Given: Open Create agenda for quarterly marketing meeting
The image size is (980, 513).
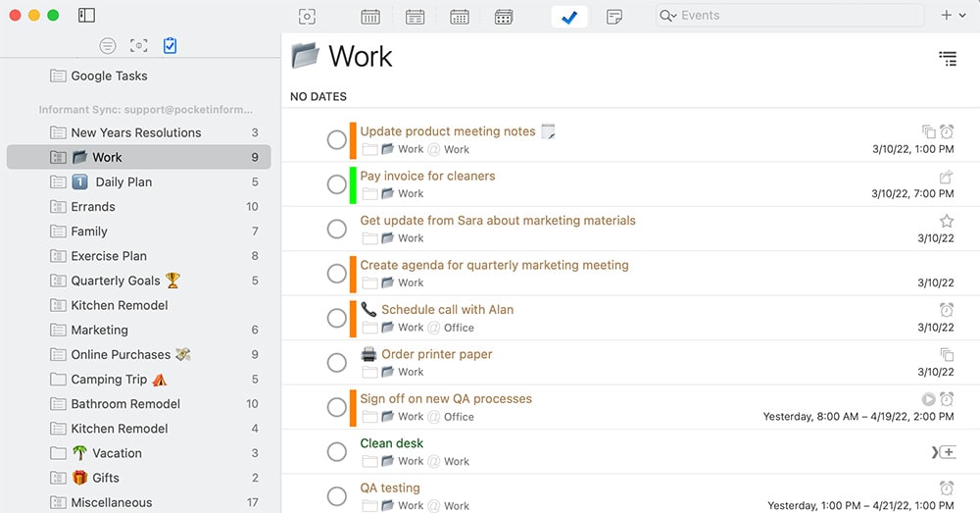Looking at the screenshot, I should (x=494, y=265).
